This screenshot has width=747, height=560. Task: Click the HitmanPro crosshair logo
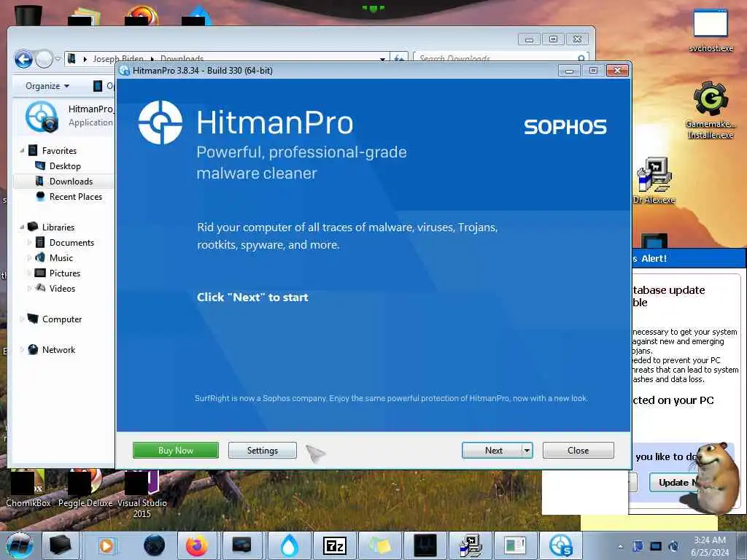coord(160,122)
